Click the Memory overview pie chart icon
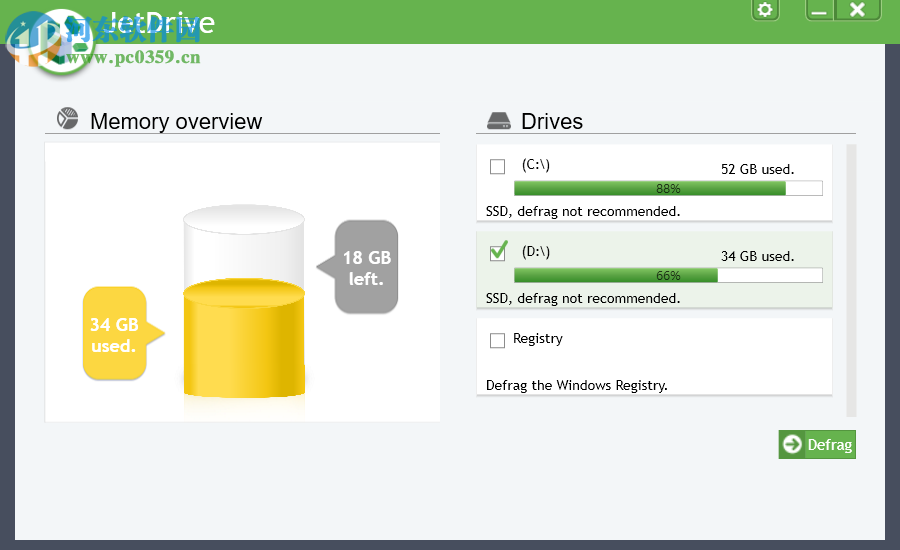 click(x=68, y=119)
